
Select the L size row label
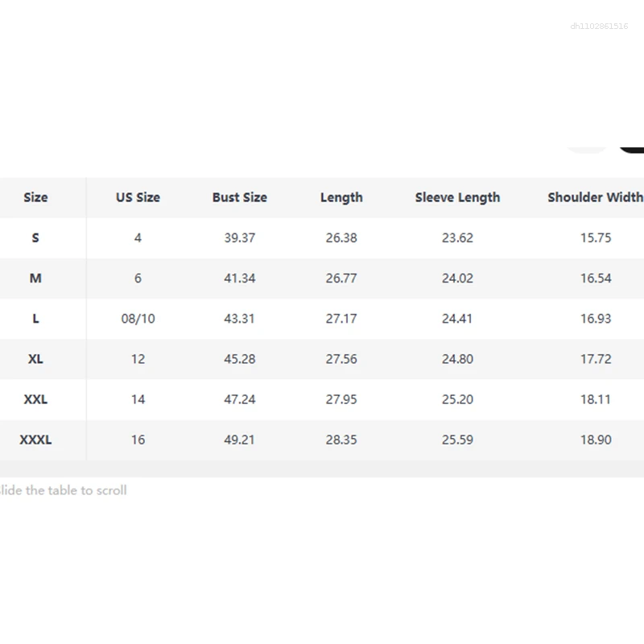click(x=35, y=319)
